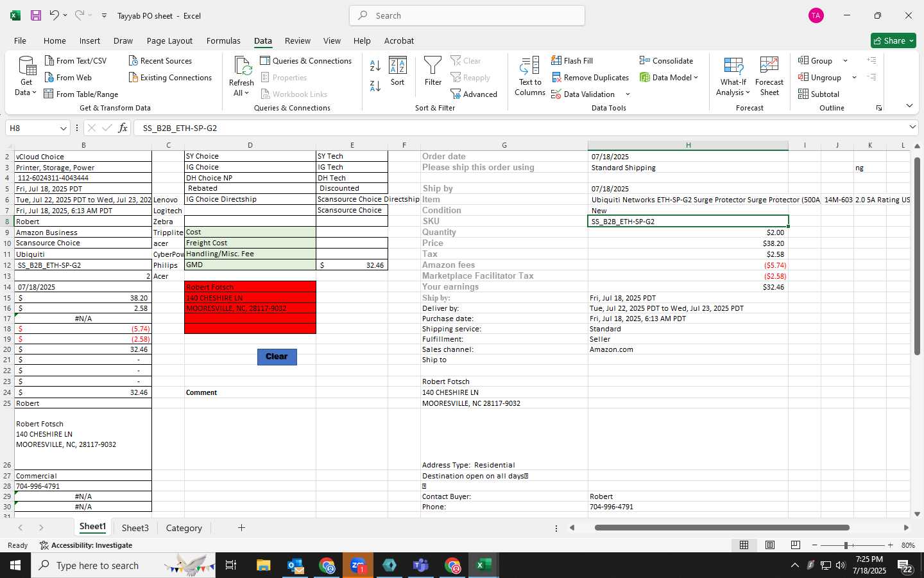
Task: Click the Share button
Action: (893, 40)
